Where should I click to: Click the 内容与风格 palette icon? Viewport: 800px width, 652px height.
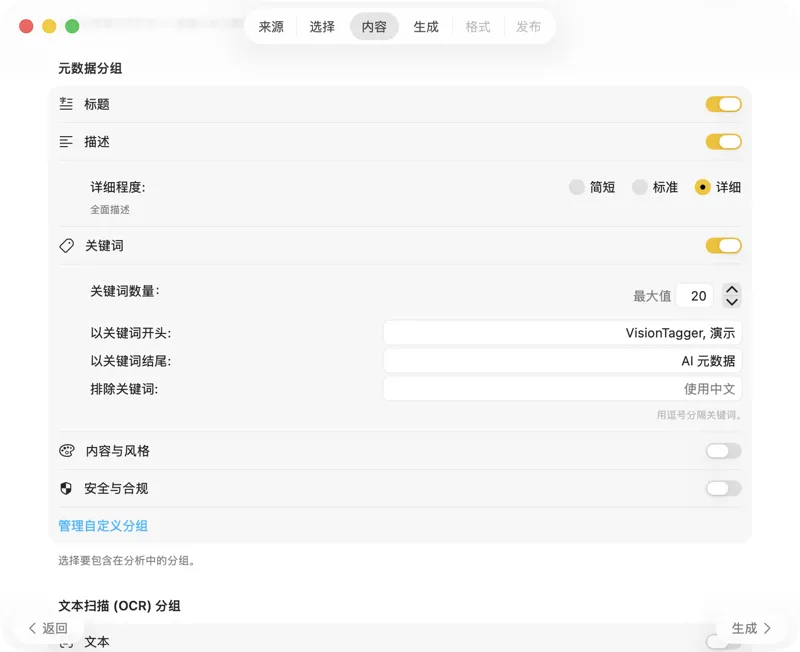[x=67, y=450]
